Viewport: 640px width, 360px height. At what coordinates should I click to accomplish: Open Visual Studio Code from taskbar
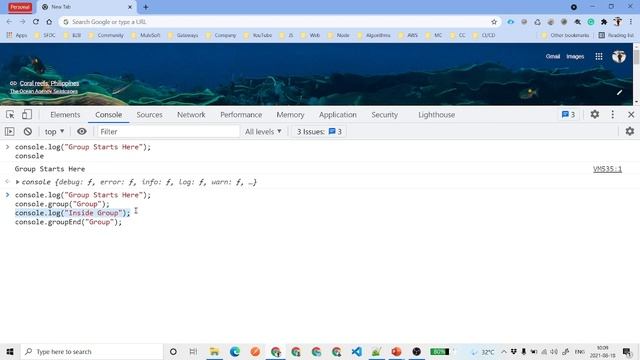pyautogui.click(x=356, y=351)
